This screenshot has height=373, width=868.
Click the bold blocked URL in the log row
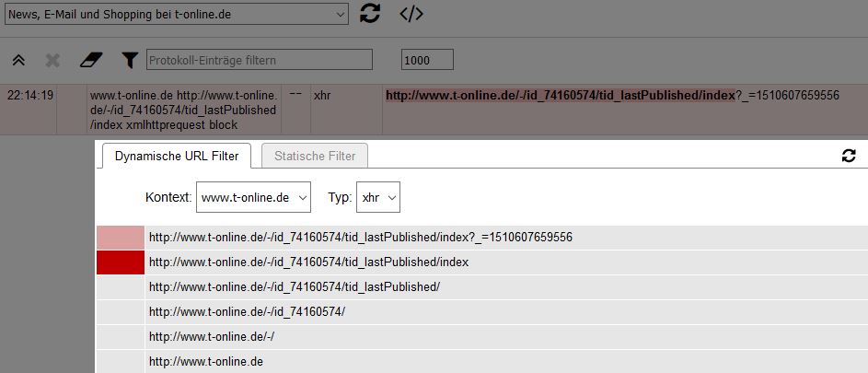pos(561,96)
